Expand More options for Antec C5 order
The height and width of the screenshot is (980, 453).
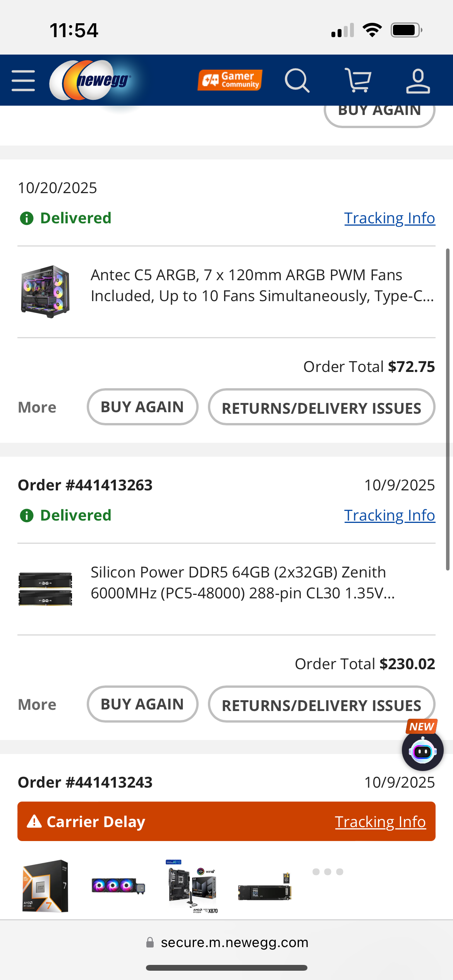[37, 407]
